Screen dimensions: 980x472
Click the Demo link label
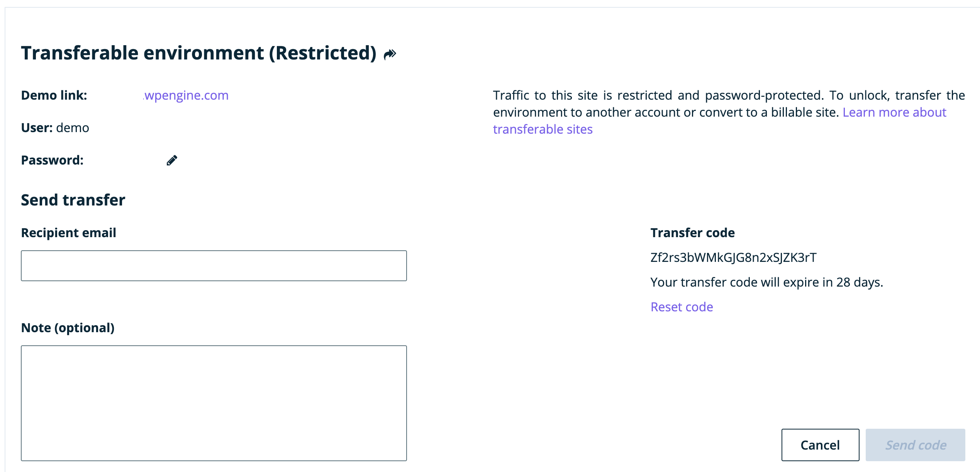coord(54,95)
